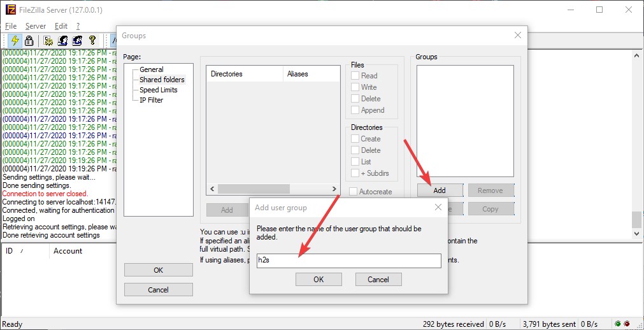
Task: Select the Shared folders page
Action: click(x=162, y=80)
